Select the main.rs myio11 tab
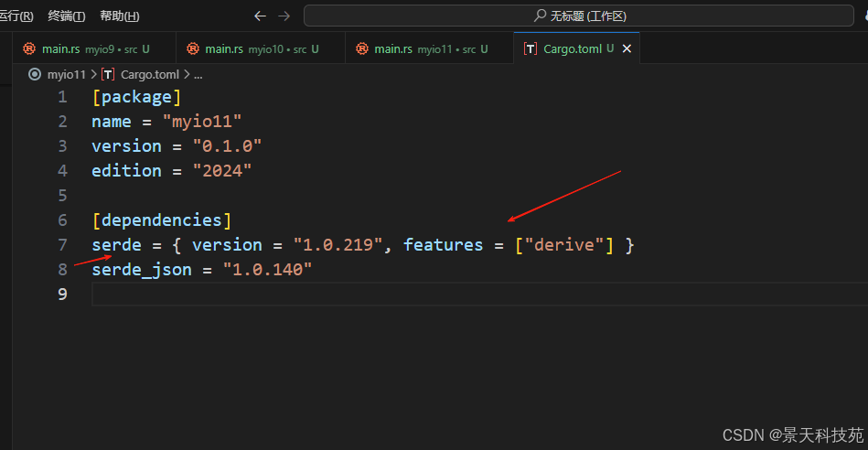Image resolution: width=868 pixels, height=450 pixels. tap(430, 48)
